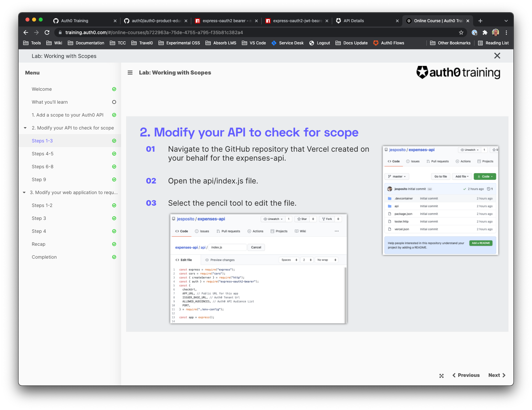532x410 pixels.
Task: Bookmark this page with the star icon
Action: (461, 32)
